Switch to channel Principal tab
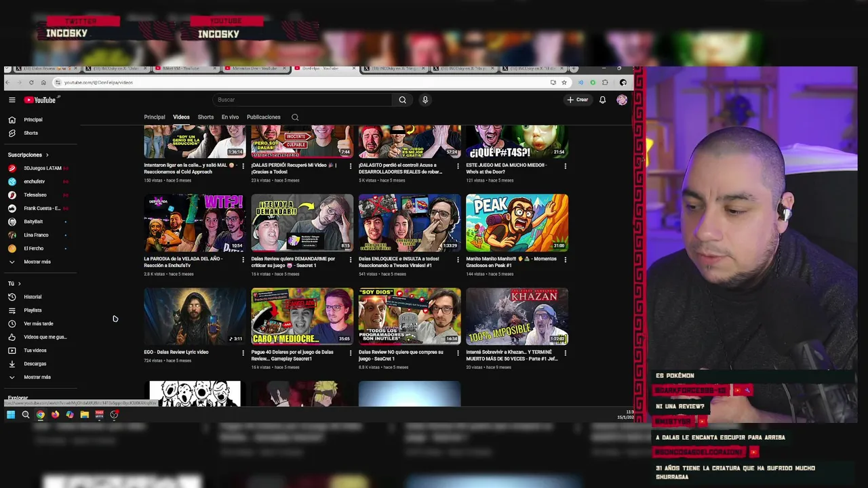Screen dimensions: 868x488 [154, 117]
